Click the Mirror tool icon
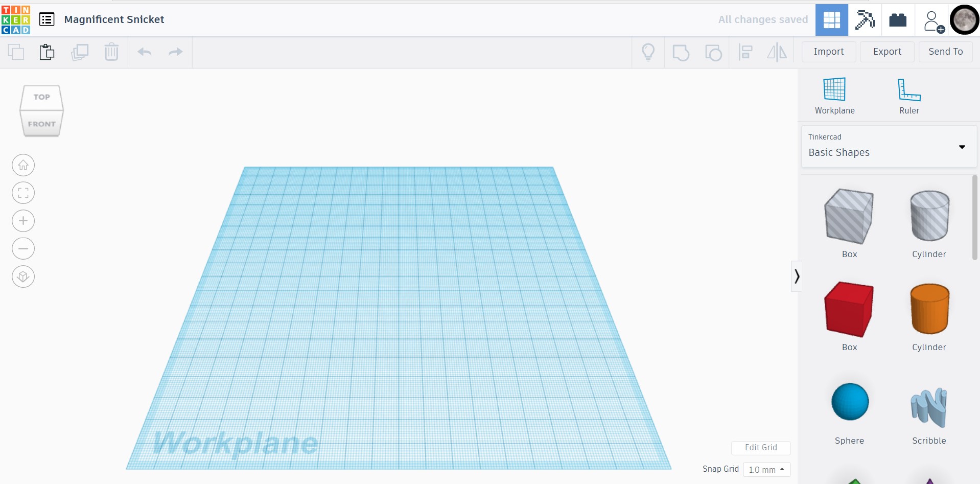 coord(777,52)
